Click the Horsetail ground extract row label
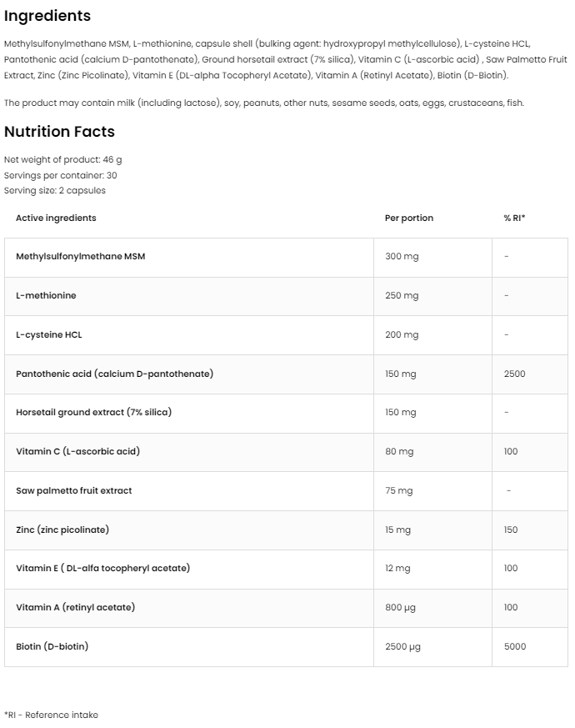This screenshot has width=575, height=728. click(x=93, y=412)
